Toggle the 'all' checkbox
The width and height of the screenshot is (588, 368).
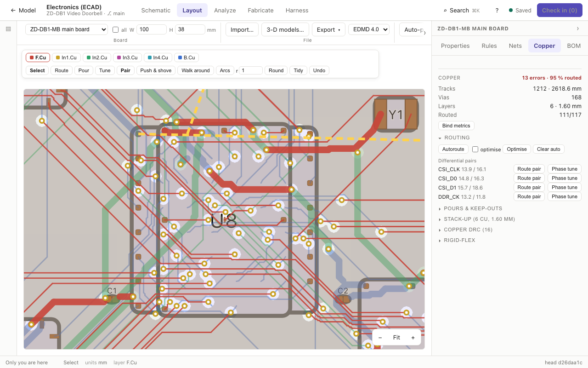[116, 29]
